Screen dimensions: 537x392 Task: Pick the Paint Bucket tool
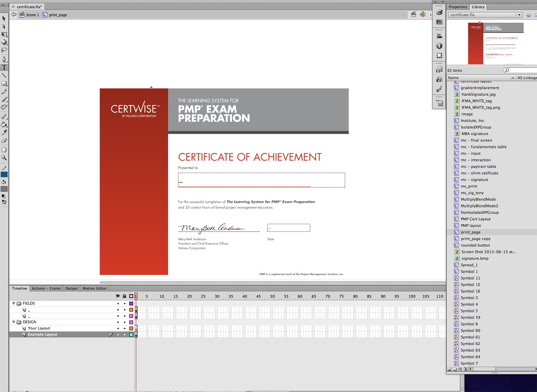[x=4, y=124]
